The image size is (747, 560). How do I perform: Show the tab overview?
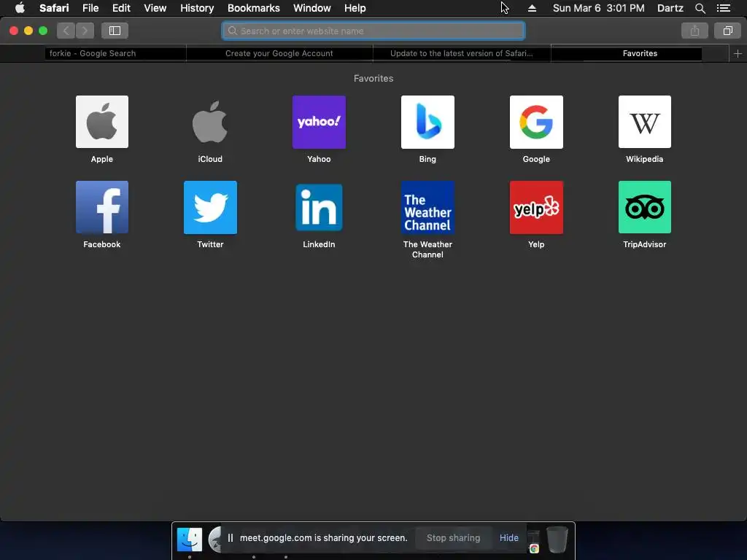tap(727, 31)
